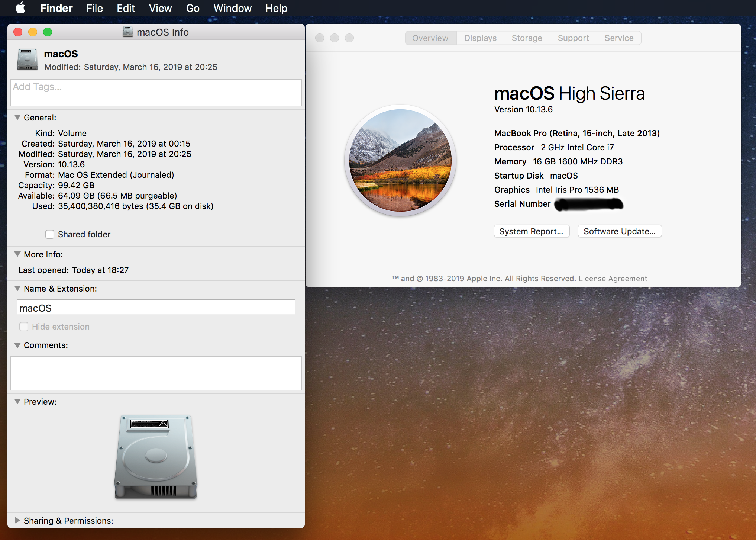Click the High Sierra mountain logo
The width and height of the screenshot is (756, 540).
tap(400, 160)
